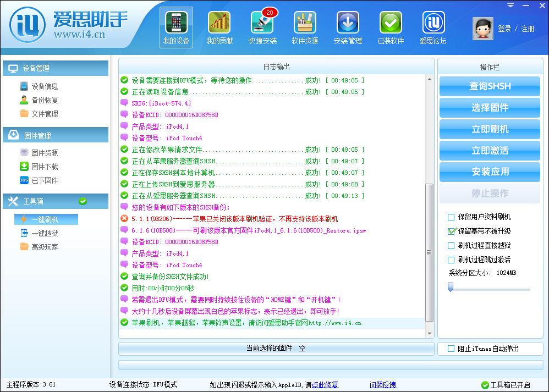The image size is (549, 392).
Task: Select the 正在上传SHSH到爱思服务器 log line
Action: pos(272,184)
